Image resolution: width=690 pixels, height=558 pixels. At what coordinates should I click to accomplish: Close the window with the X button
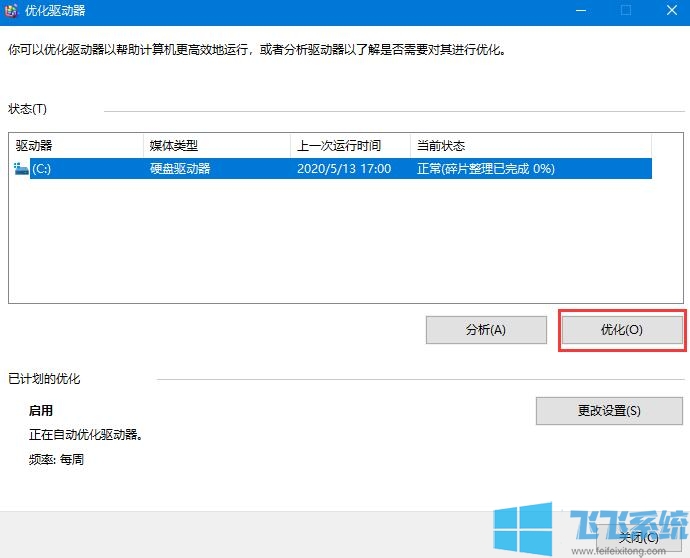671,11
